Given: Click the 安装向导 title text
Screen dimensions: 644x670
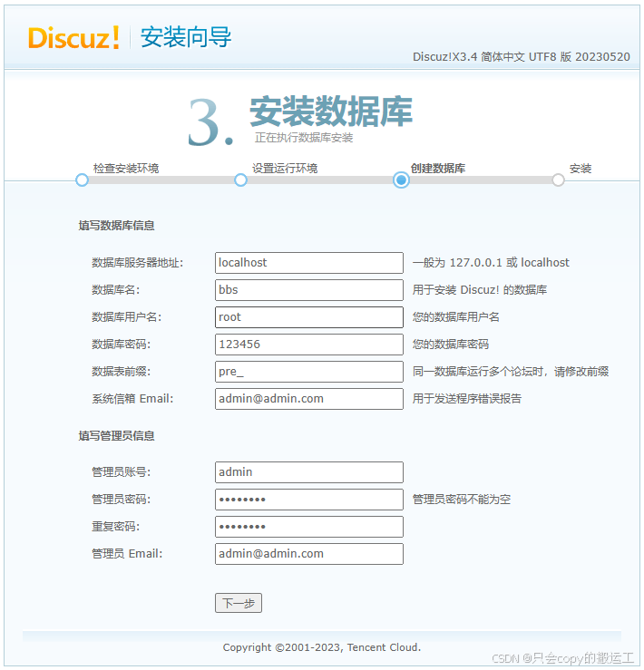Looking at the screenshot, I should [x=186, y=37].
